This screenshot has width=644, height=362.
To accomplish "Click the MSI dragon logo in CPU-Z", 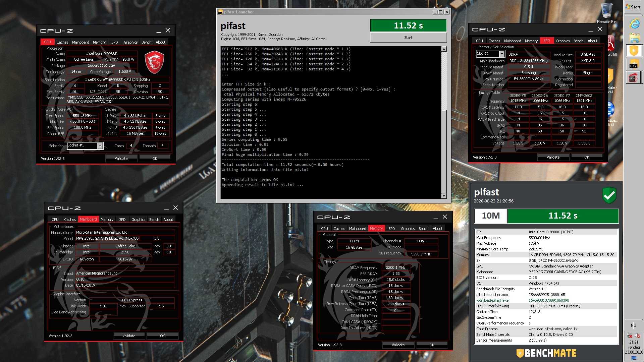I will click(x=154, y=62).
